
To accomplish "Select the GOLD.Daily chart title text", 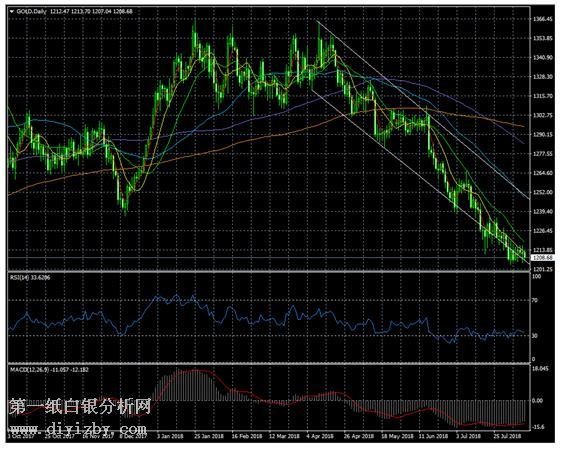I will [x=31, y=11].
